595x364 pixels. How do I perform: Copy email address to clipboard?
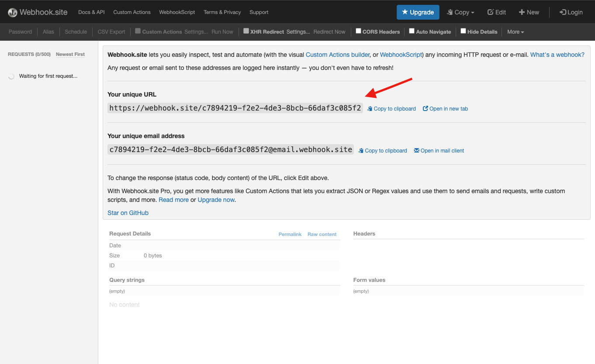(383, 151)
